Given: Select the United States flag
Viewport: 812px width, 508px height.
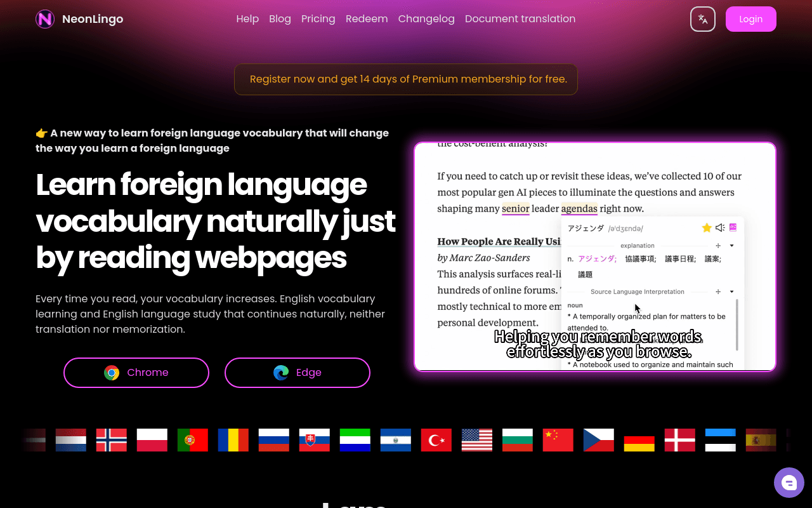Looking at the screenshot, I should tap(477, 440).
